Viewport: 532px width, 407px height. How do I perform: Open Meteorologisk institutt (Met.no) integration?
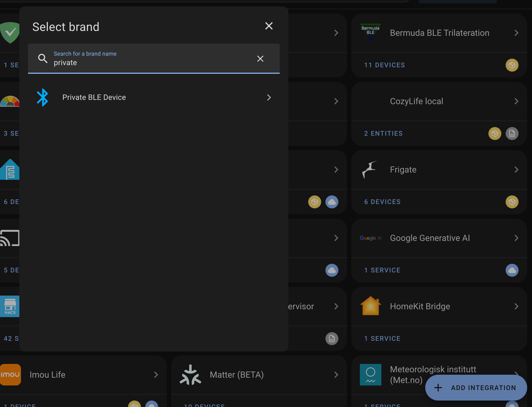[433, 375]
